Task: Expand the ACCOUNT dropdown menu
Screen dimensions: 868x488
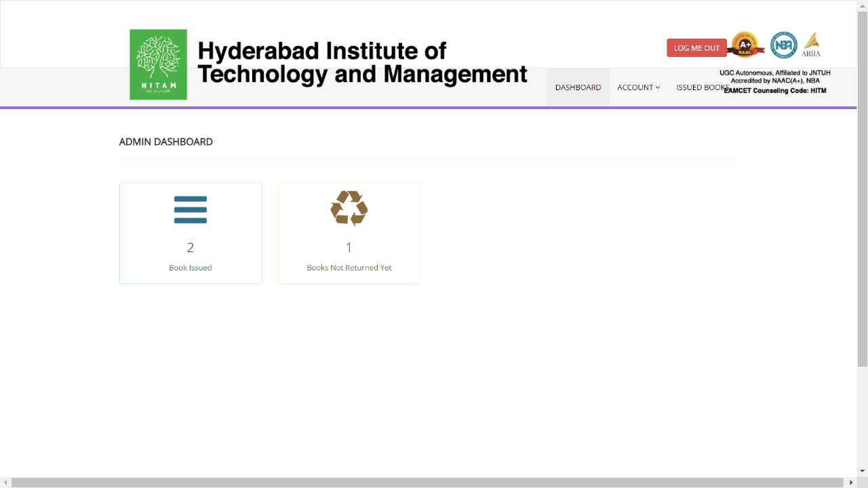Action: pyautogui.click(x=638, y=87)
